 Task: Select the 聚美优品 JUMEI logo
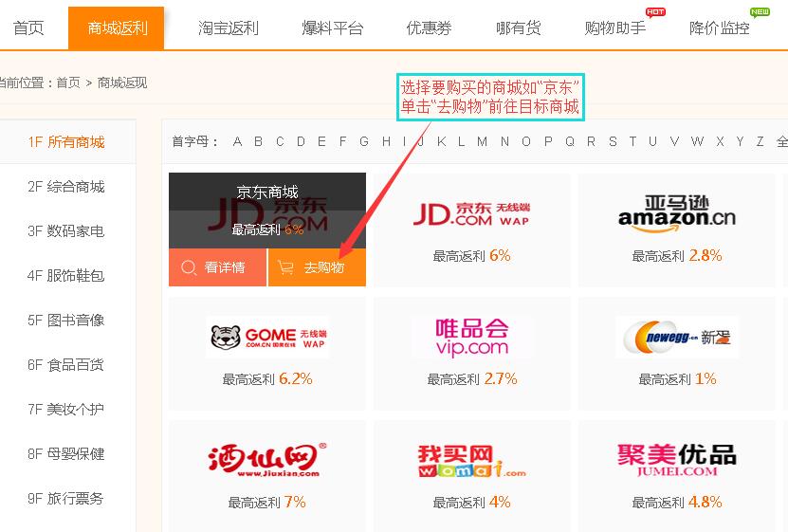pos(676,460)
